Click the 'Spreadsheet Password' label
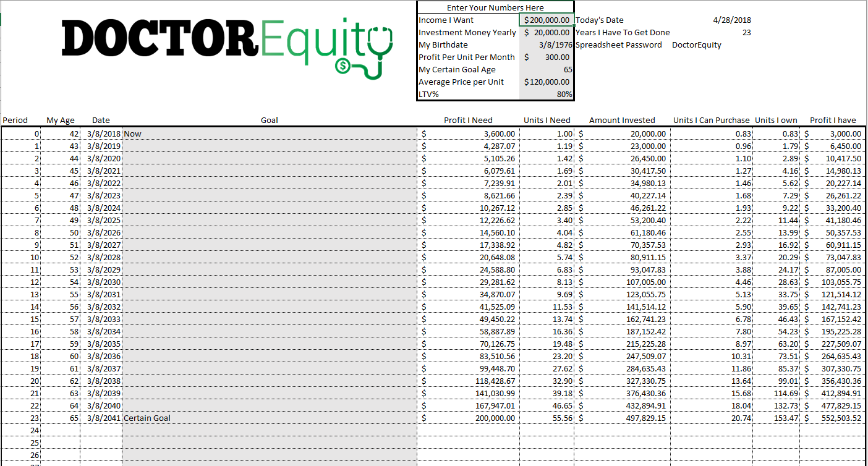868x466 pixels. pyautogui.click(x=618, y=44)
